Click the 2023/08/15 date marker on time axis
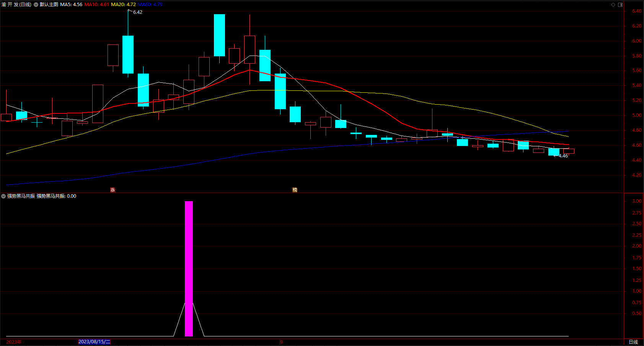Screen dimensions: 644x346 pos(95,342)
